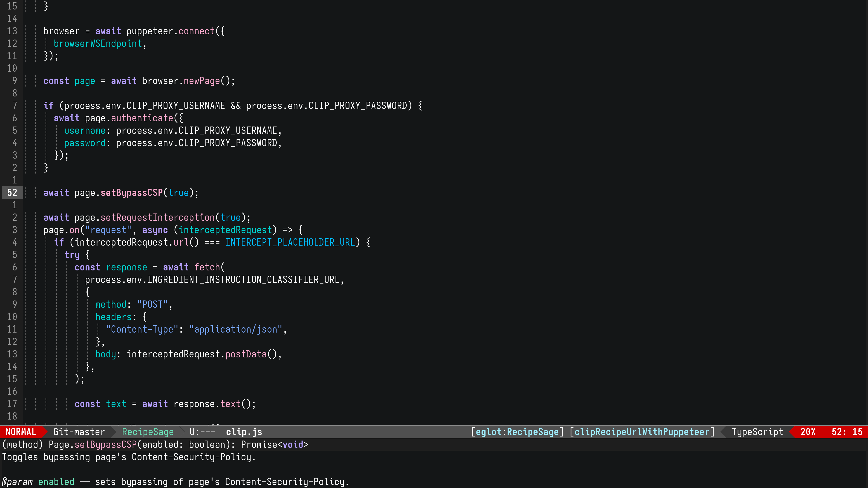This screenshot has width=868, height=488.
Task: Click the 52: 15 line-column indicator
Action: (847, 432)
